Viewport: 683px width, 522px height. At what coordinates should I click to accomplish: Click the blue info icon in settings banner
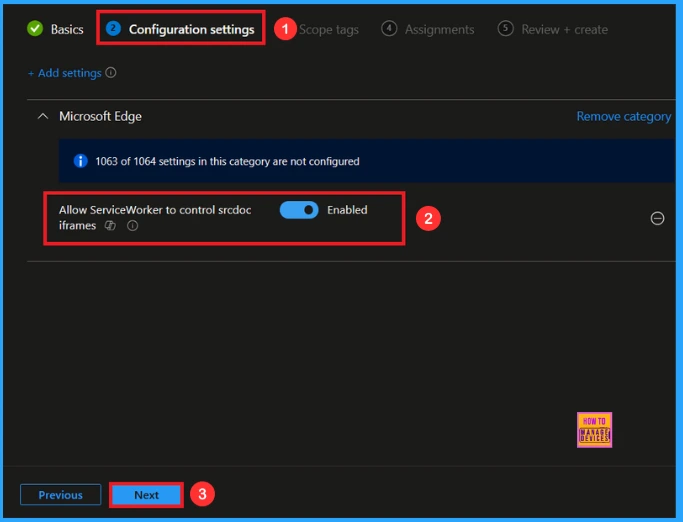pyautogui.click(x=81, y=161)
